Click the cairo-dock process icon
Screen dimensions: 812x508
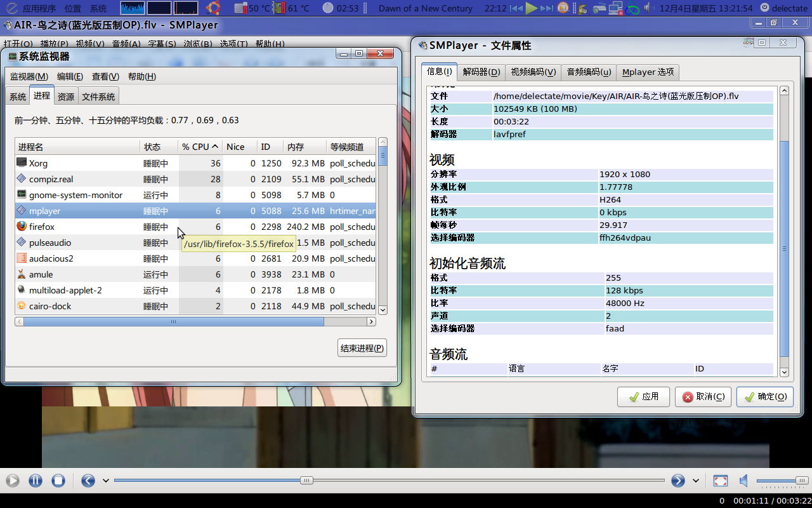22,306
